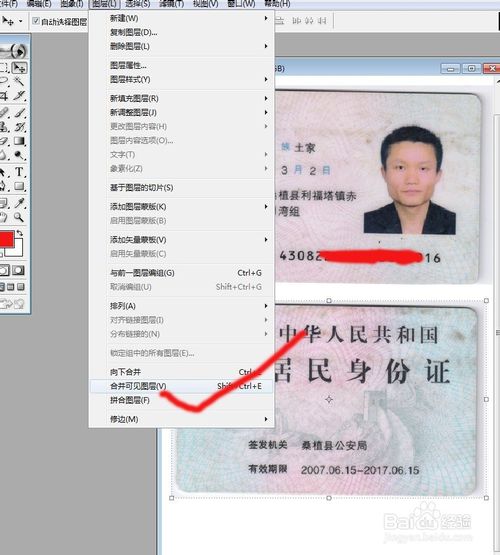Choose 基于图层的切片(S) menu item
Image resolution: width=500 pixels, height=555 pixels.
(x=182, y=188)
